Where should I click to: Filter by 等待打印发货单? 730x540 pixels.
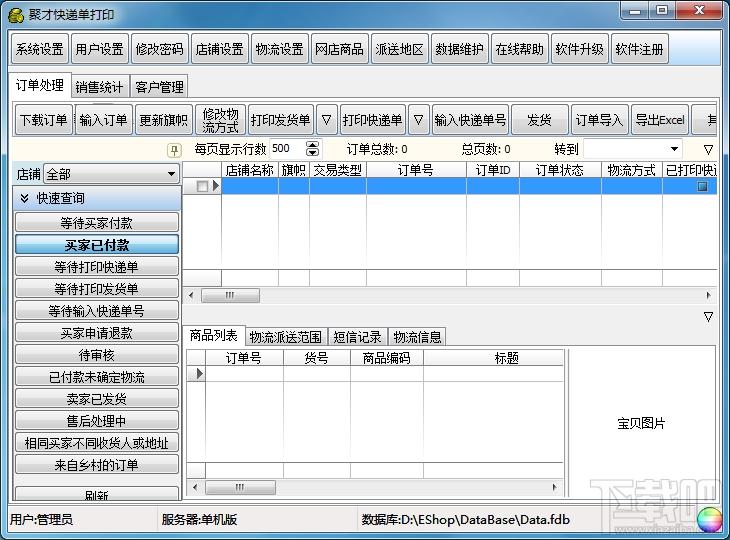pos(97,289)
